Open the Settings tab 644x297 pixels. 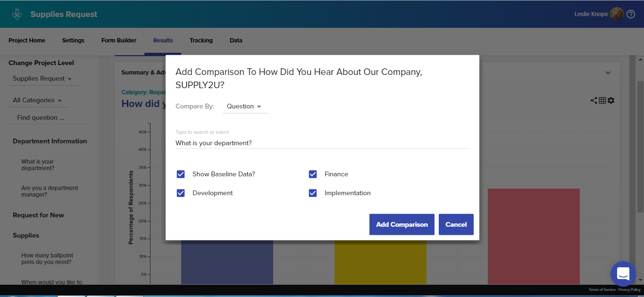[73, 41]
